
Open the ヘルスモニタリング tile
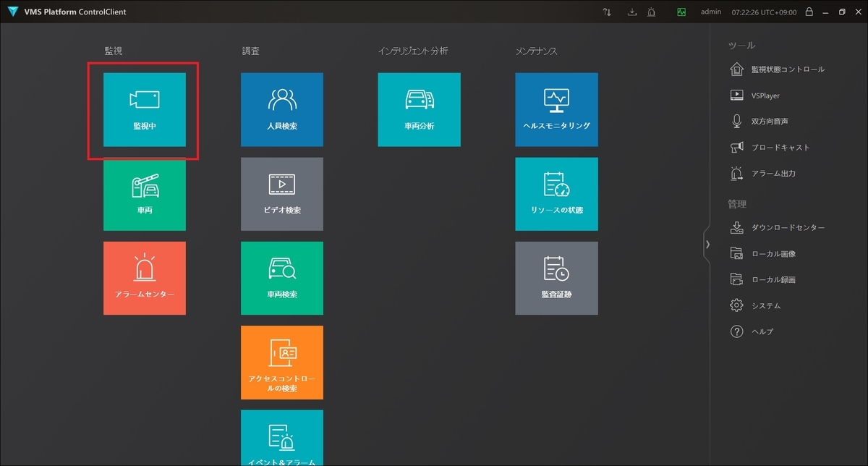(556, 109)
